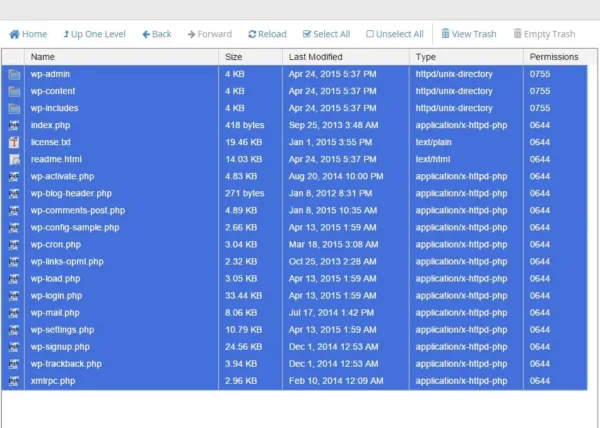
Task: Click Select All in toolbar
Action: click(326, 34)
